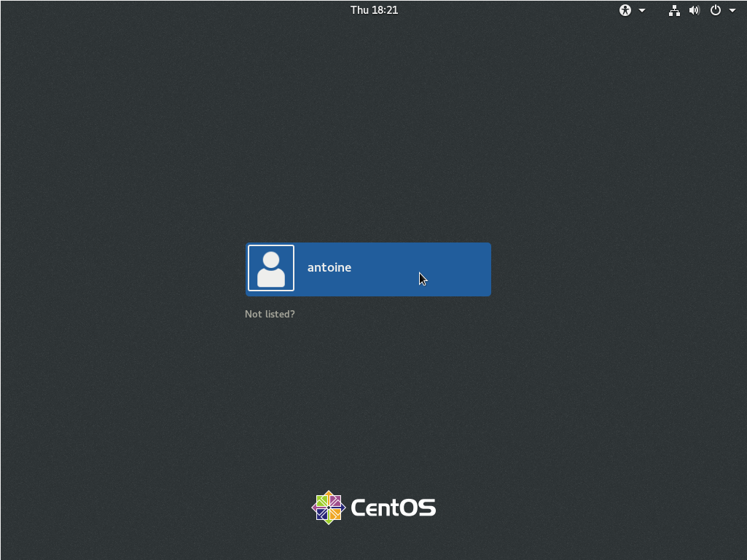This screenshot has height=560, width=747.
Task: Click the CentOS wordmark text
Action: pos(393,508)
